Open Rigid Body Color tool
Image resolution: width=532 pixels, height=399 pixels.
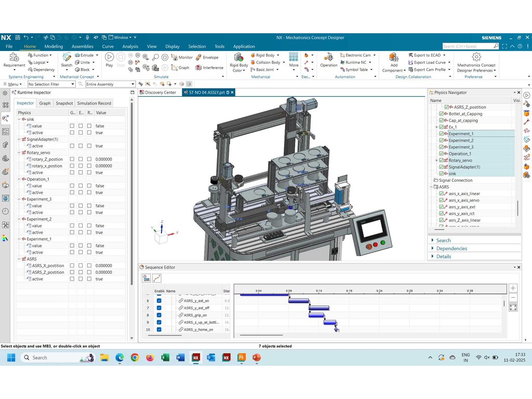239,62
